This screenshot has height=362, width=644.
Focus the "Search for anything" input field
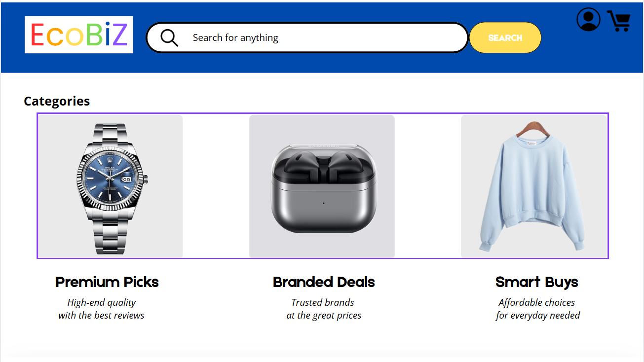click(x=321, y=38)
